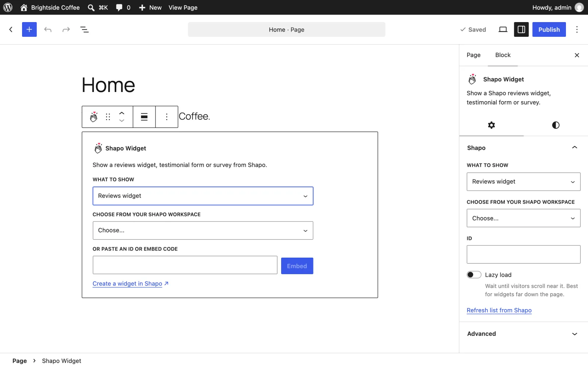This screenshot has height=368, width=588.
Task: Click the Publish button
Action: click(549, 29)
